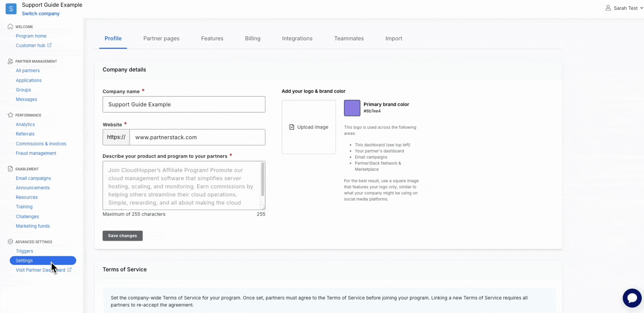Click the Performance star icon
The height and width of the screenshot is (313, 644).
[x=10, y=115]
